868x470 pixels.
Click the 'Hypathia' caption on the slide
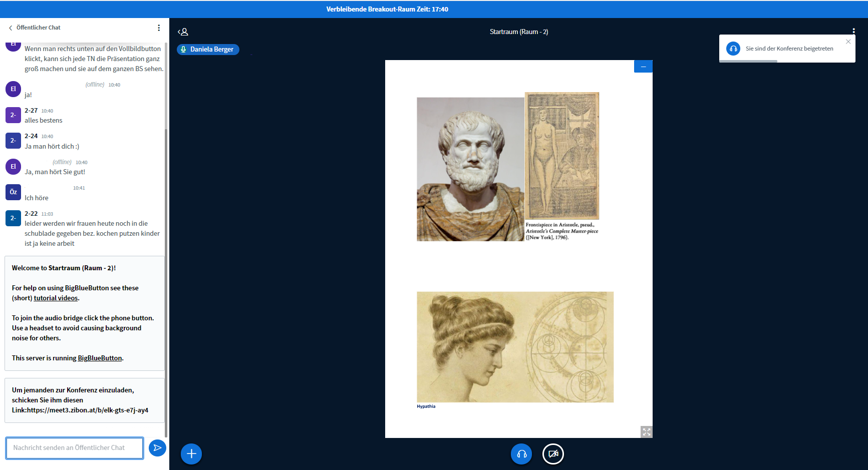(x=426, y=406)
